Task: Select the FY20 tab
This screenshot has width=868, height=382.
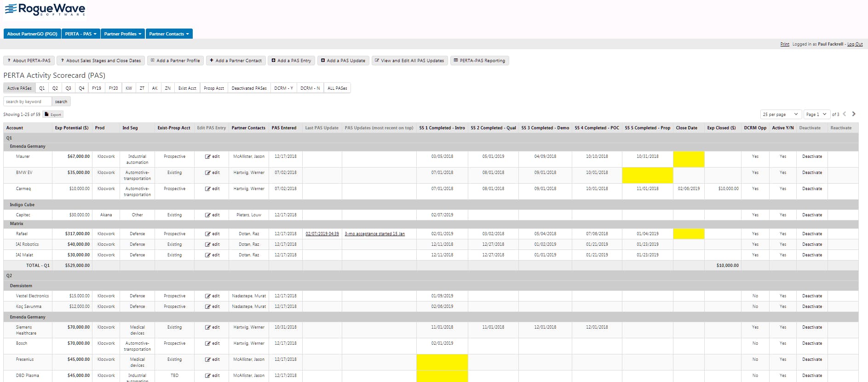Action: pos(113,88)
